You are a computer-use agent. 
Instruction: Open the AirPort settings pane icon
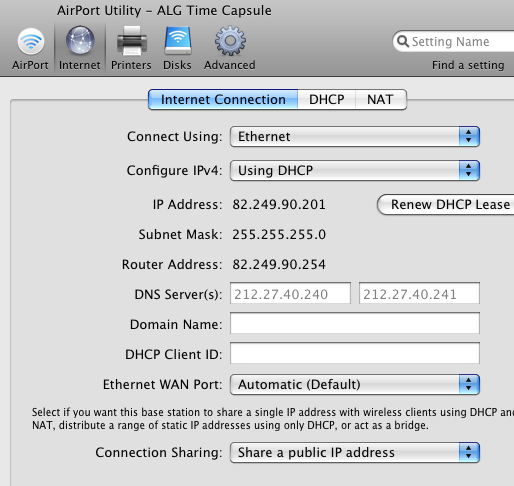tap(31, 41)
